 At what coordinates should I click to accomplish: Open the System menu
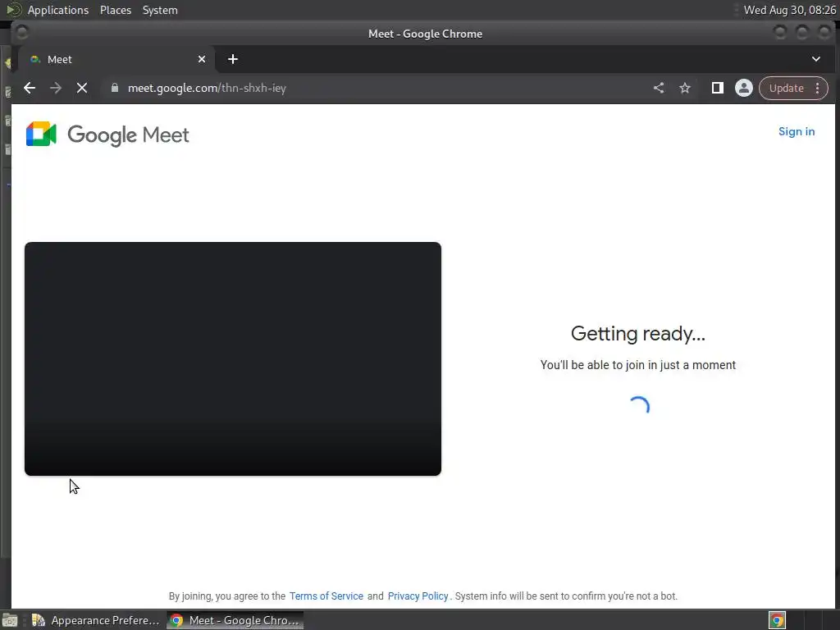pos(160,10)
